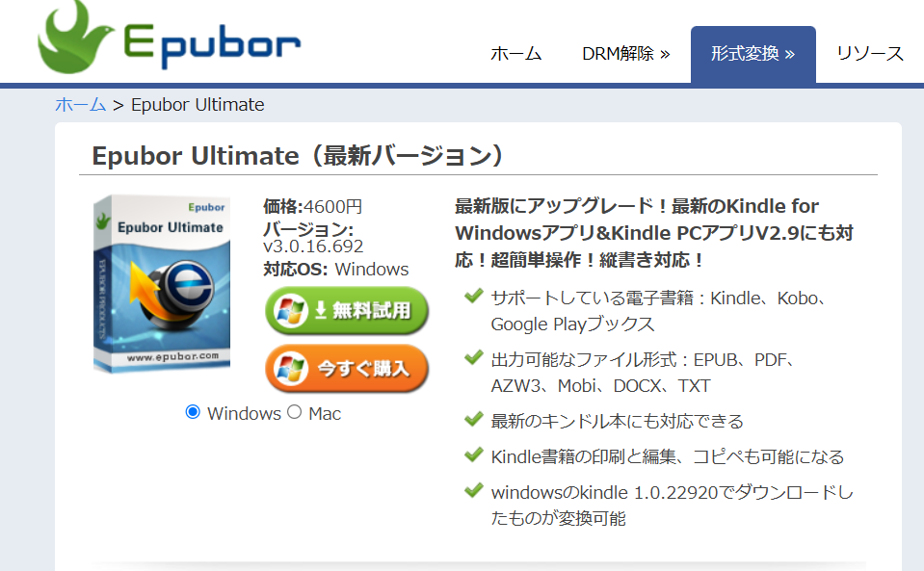The image size is (924, 571).
Task: Click the 価格:4600円 price text
Action: pos(312,207)
